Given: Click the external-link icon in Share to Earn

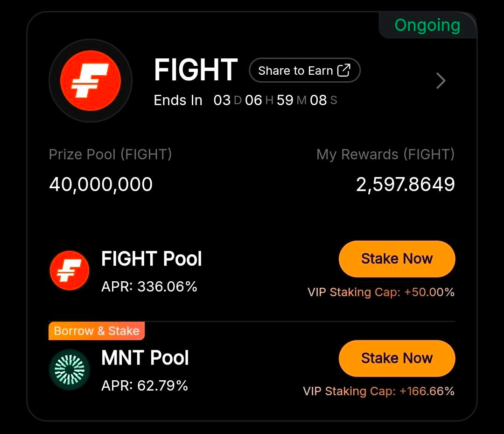Looking at the screenshot, I should 343,71.
